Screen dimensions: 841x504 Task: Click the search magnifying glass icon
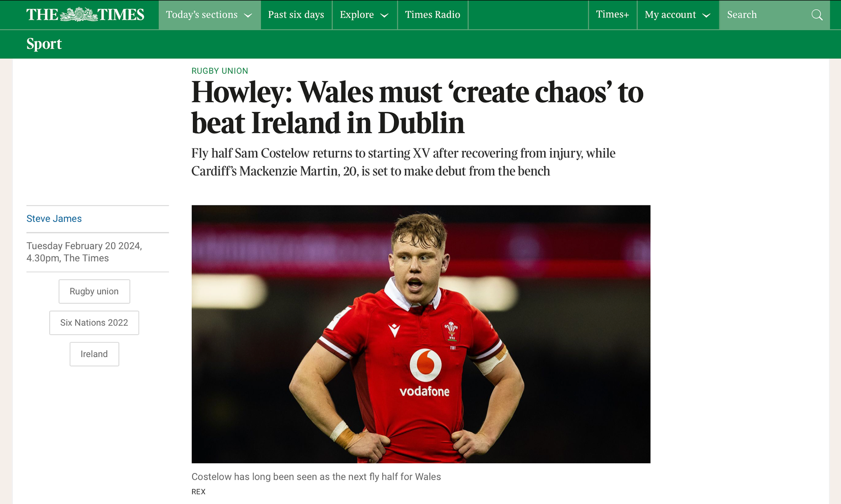[816, 15]
